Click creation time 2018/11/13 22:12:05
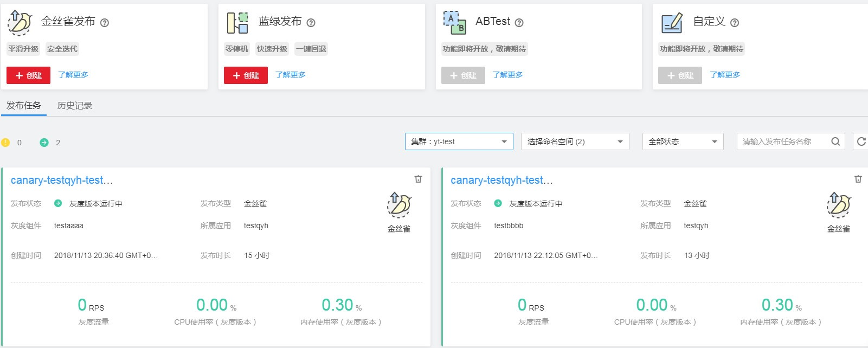The width and height of the screenshot is (868, 348). pos(545,255)
